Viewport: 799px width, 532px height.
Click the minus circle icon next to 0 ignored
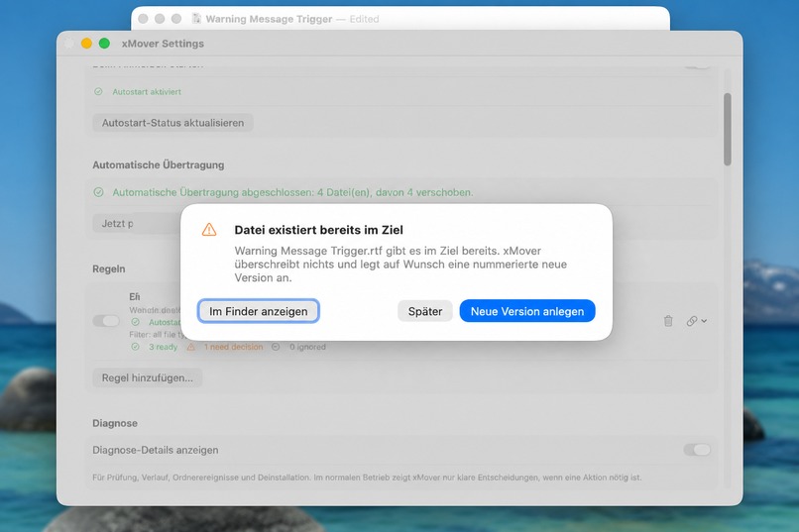point(276,347)
